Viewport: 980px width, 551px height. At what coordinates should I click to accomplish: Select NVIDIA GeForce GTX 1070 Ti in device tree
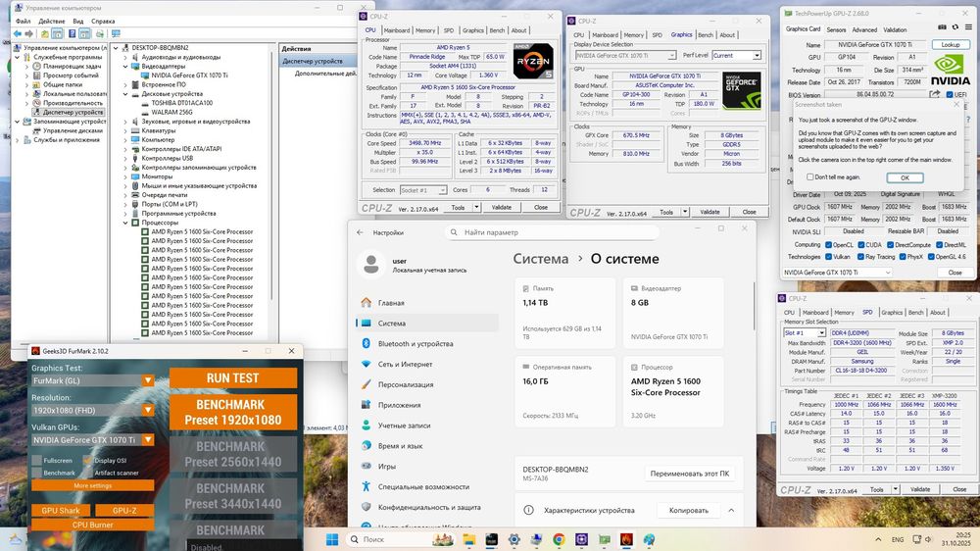click(x=189, y=75)
